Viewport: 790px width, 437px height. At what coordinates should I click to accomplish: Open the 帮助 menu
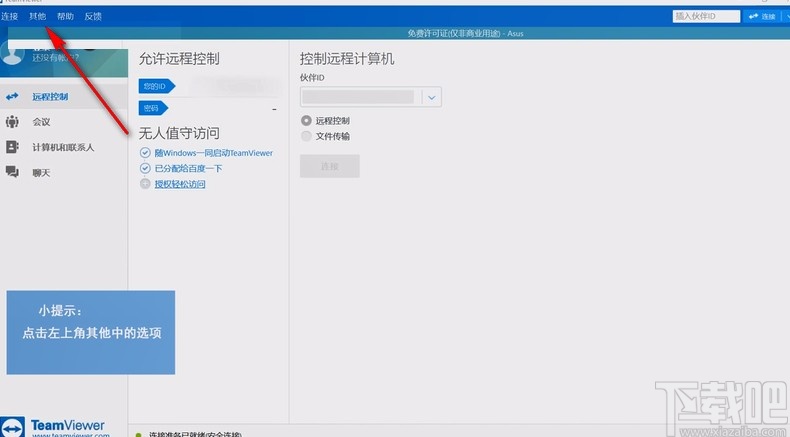(65, 17)
